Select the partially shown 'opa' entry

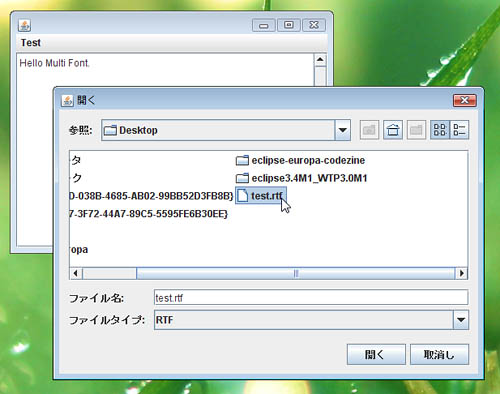(79, 250)
